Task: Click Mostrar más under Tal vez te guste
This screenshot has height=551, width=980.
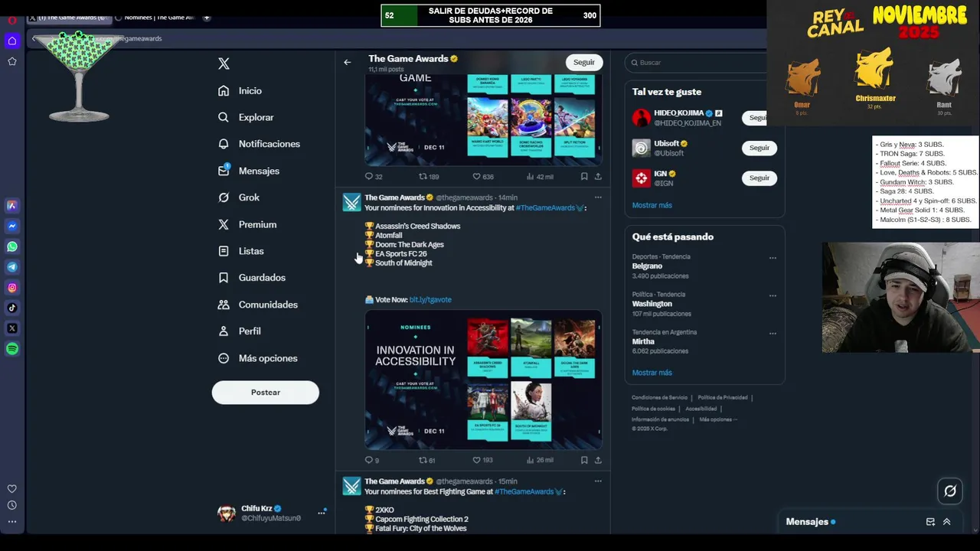Action: tap(652, 205)
